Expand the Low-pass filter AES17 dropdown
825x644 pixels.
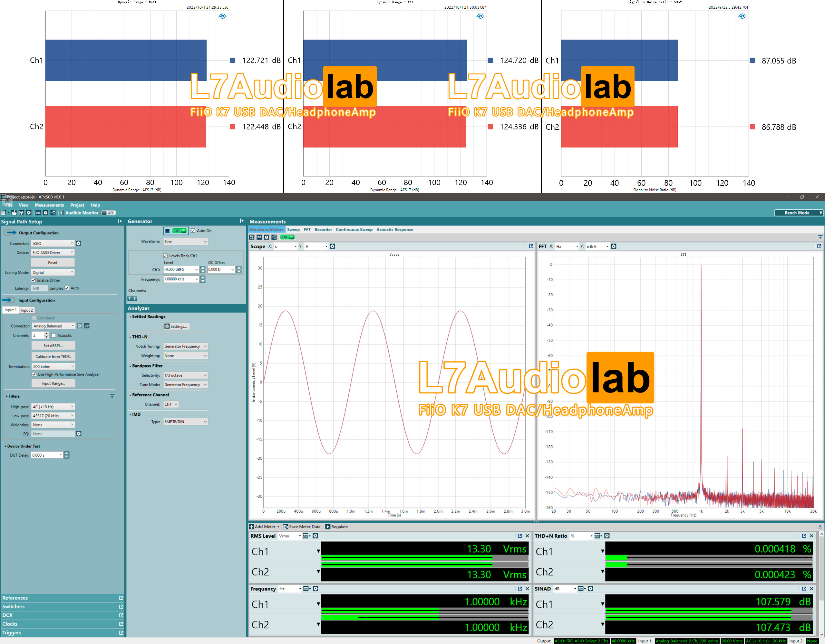(53, 416)
